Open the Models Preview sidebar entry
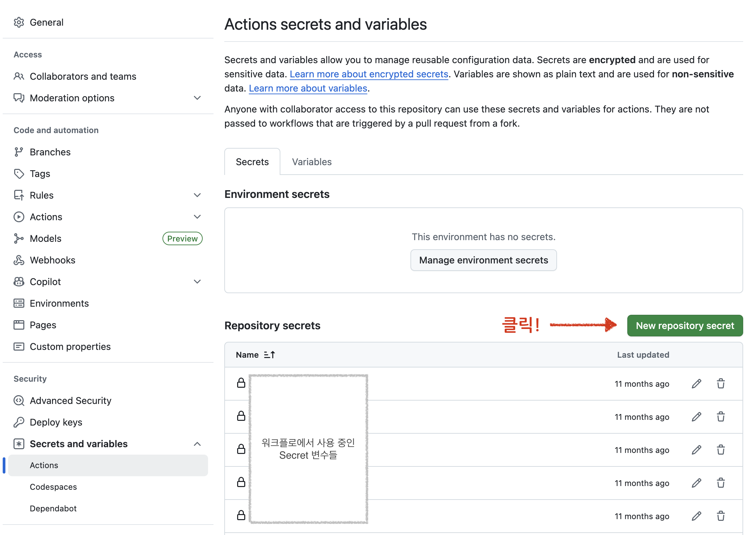Image resolution: width=756 pixels, height=535 pixels. (x=46, y=238)
